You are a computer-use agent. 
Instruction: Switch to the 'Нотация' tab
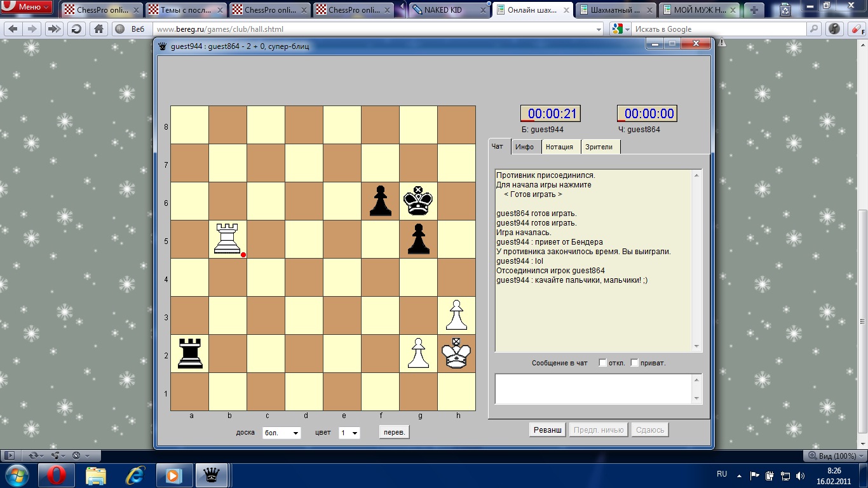(559, 147)
